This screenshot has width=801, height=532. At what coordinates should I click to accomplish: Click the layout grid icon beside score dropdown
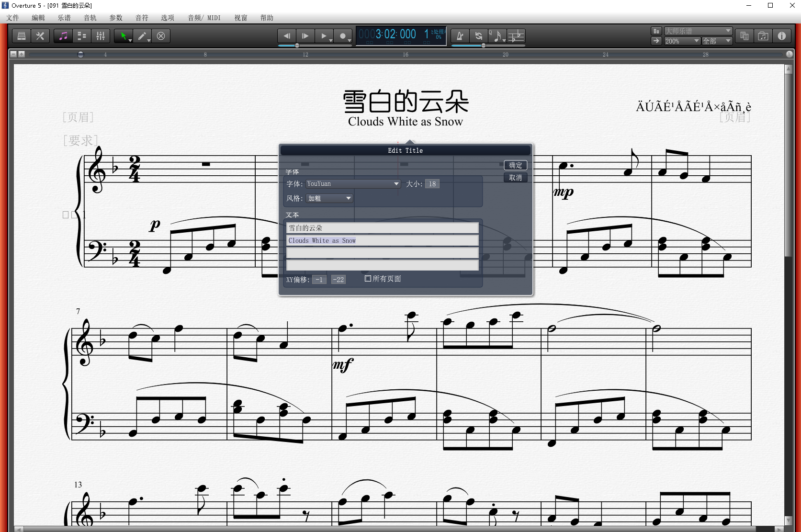pos(656,31)
